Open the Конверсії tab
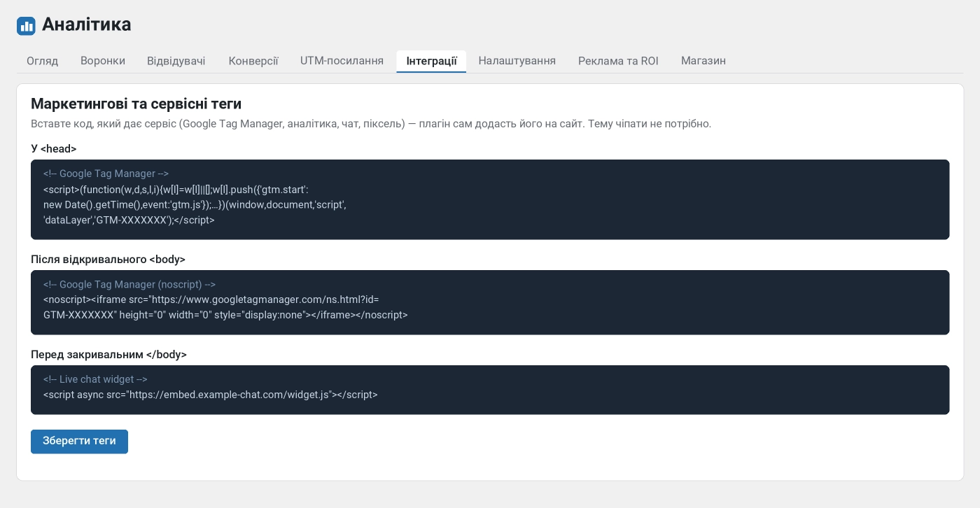This screenshot has width=980, height=508. click(253, 61)
